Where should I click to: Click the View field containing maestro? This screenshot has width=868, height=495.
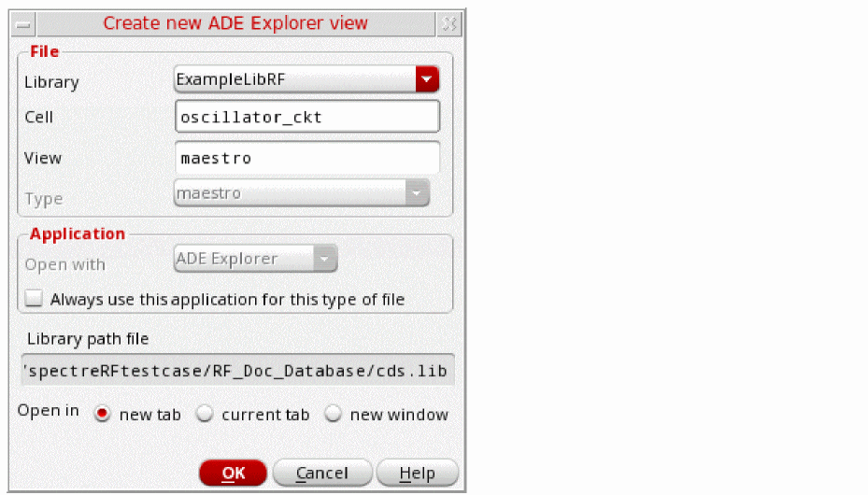click(x=307, y=158)
